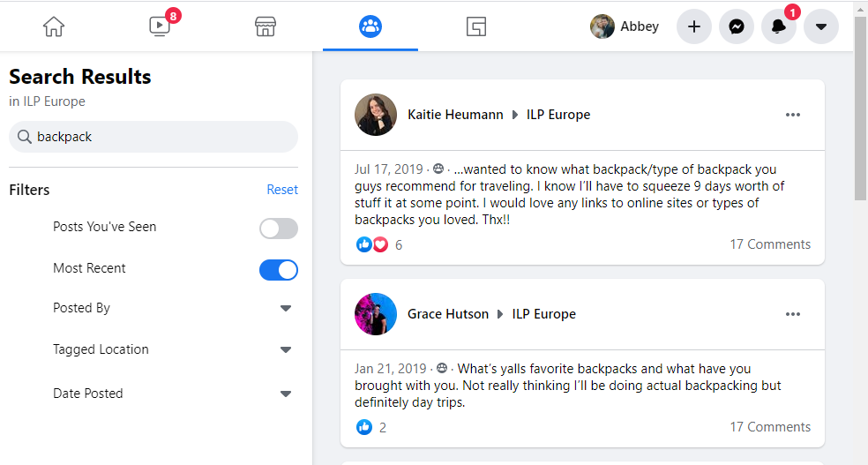Open the Notifications bell icon
868x465 pixels.
pyautogui.click(x=779, y=26)
